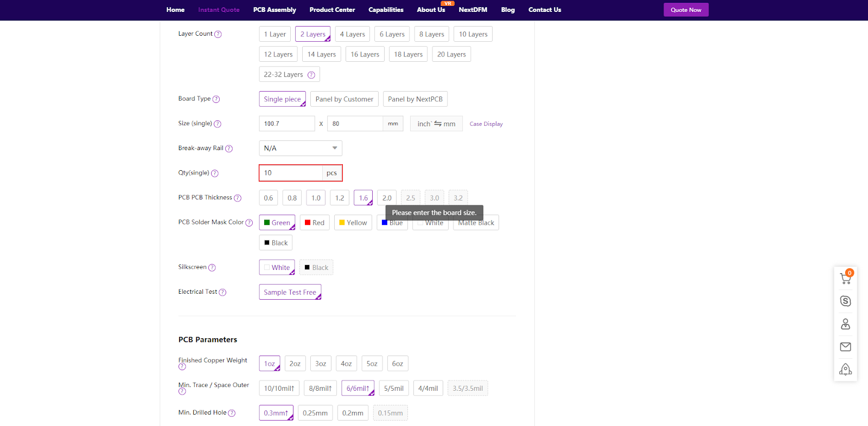Open the user account icon
868x426 pixels.
(x=845, y=324)
